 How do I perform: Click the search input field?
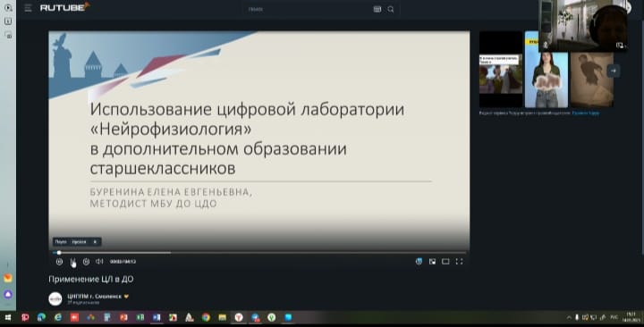308,9
